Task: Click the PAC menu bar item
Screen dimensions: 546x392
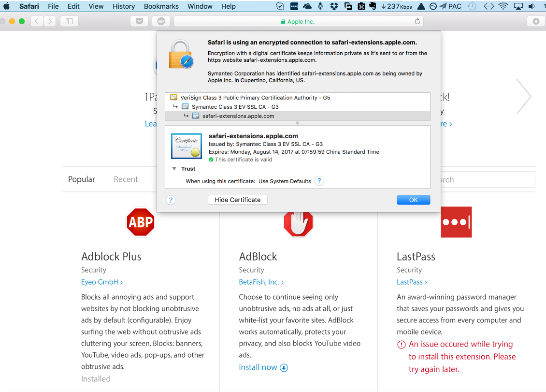Action: click(x=454, y=6)
